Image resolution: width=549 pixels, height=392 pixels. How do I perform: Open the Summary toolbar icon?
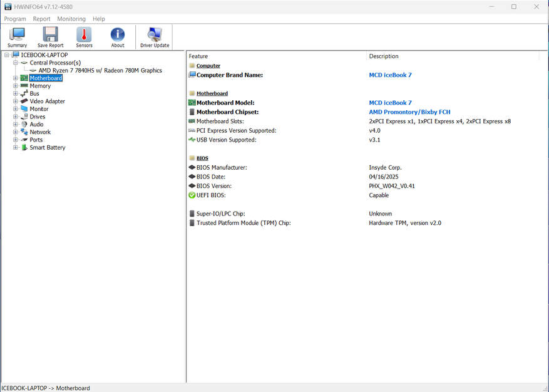pyautogui.click(x=17, y=37)
